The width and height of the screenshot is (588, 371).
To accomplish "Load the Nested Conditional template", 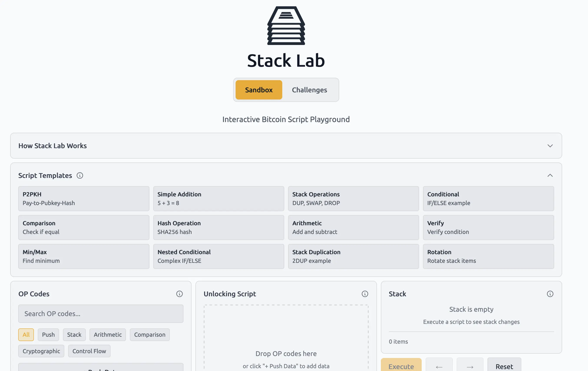I will click(219, 256).
